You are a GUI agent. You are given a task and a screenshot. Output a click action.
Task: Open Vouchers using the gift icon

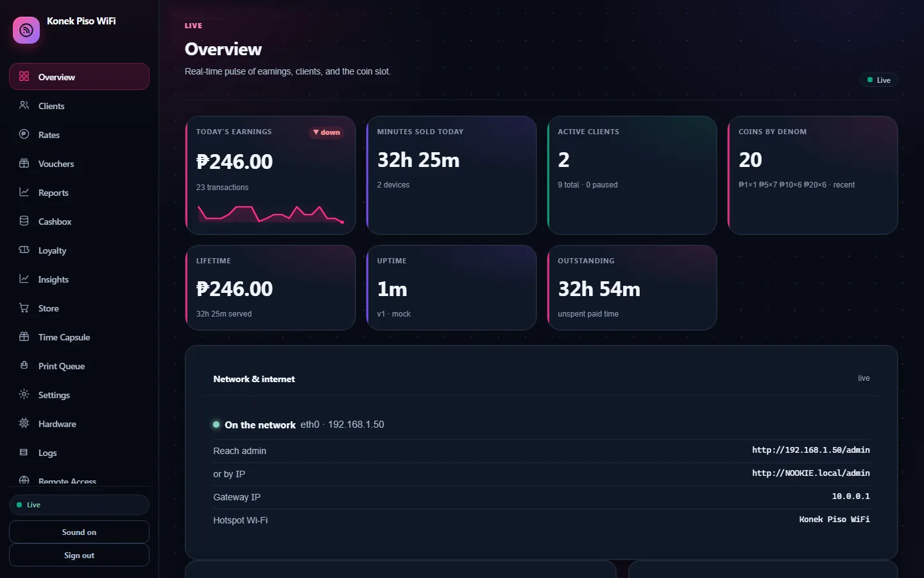pos(24,163)
